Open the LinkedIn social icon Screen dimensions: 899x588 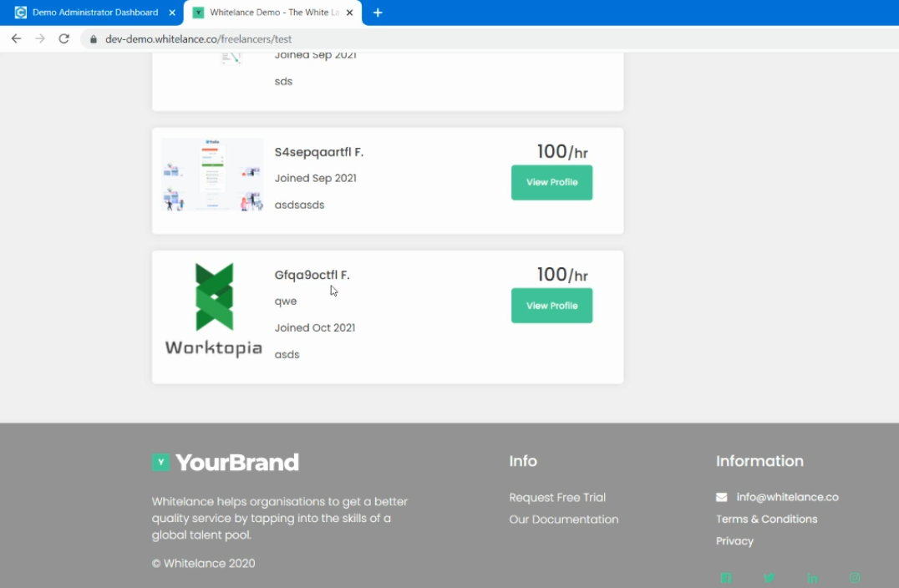(812, 578)
